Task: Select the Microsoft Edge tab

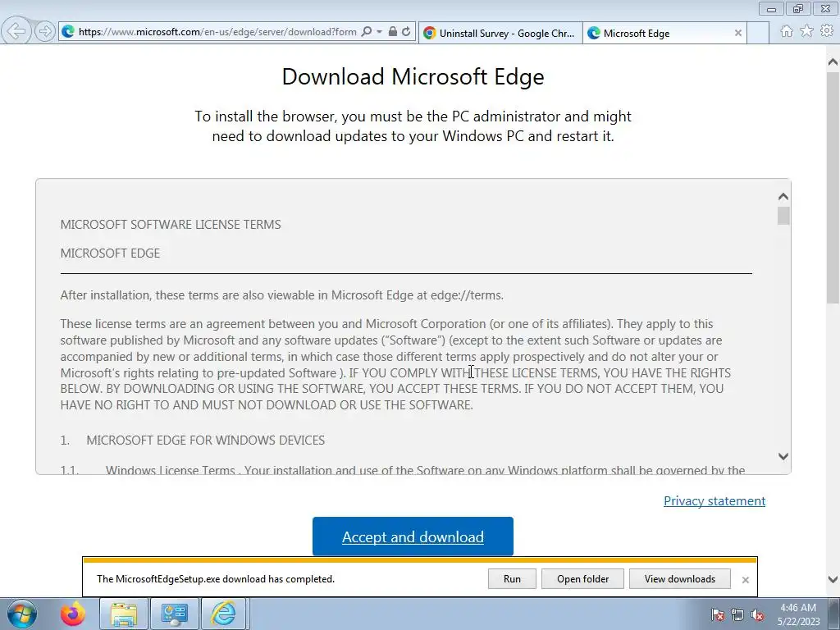Action: point(663,33)
